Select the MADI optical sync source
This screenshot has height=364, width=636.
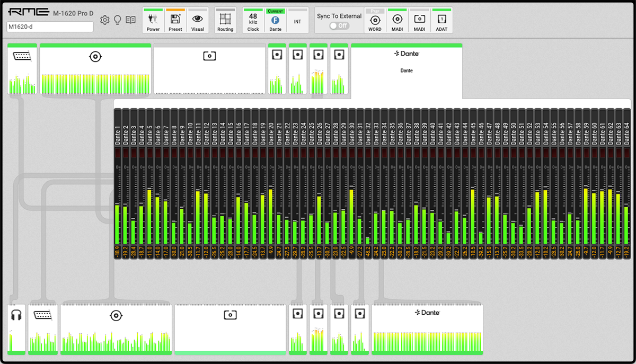[419, 21]
